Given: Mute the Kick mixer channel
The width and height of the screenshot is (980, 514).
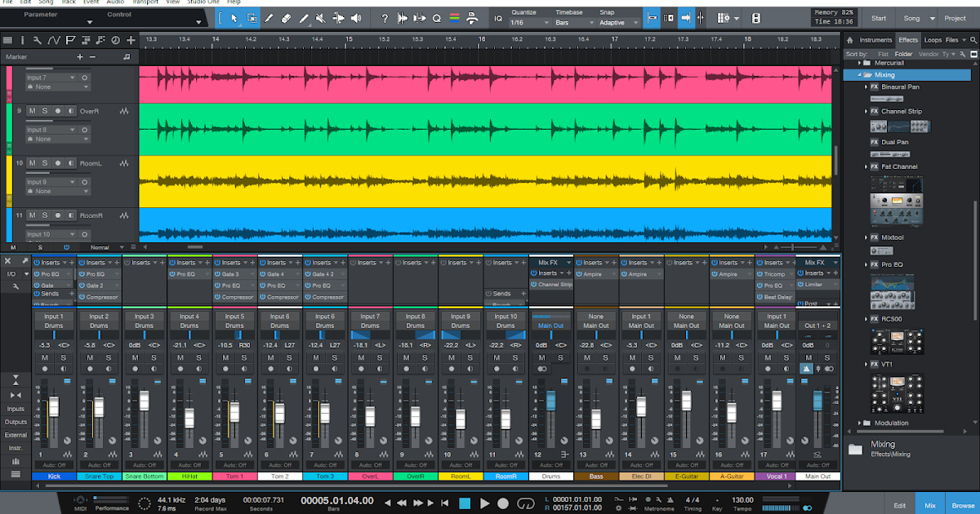Looking at the screenshot, I should click(44, 358).
